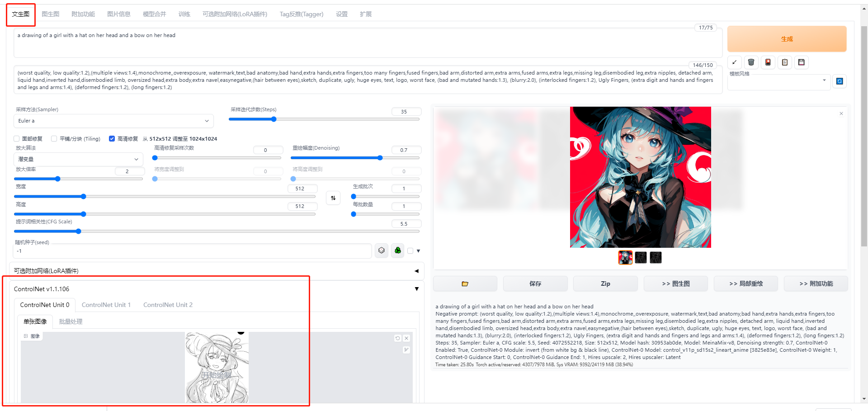Image resolution: width=868 pixels, height=411 pixels.
Task: Open output folder with folder icon button
Action: [465, 283]
